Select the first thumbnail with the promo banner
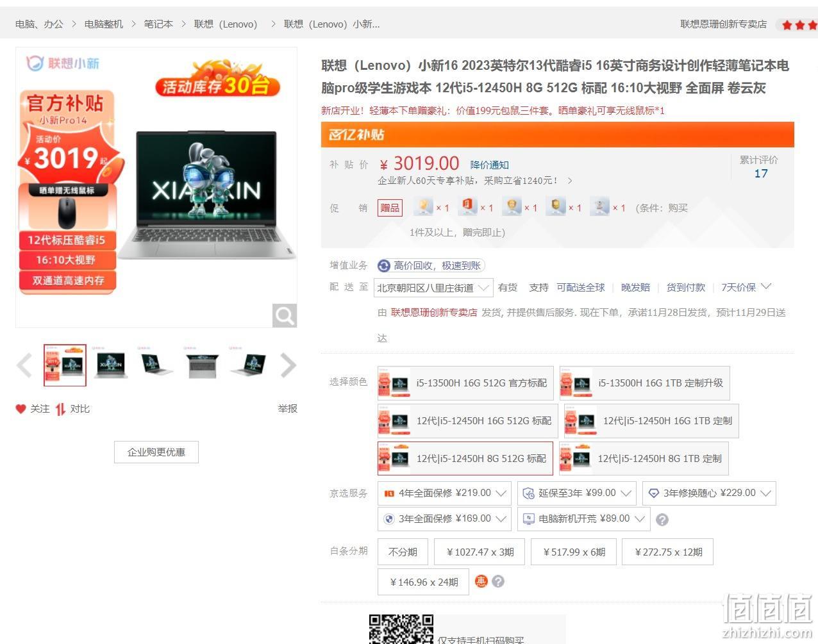The image size is (818, 644). click(x=65, y=365)
